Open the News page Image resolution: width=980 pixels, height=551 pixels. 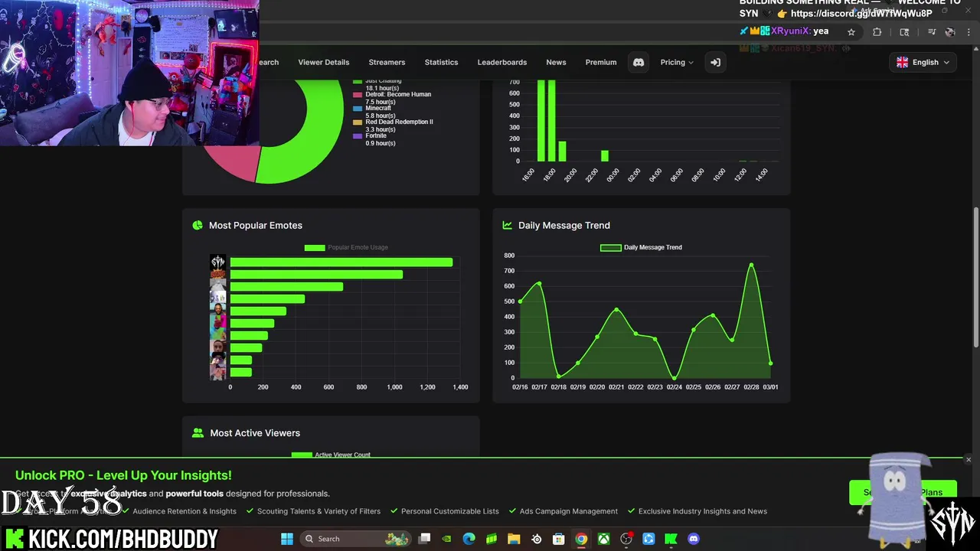pyautogui.click(x=556, y=62)
